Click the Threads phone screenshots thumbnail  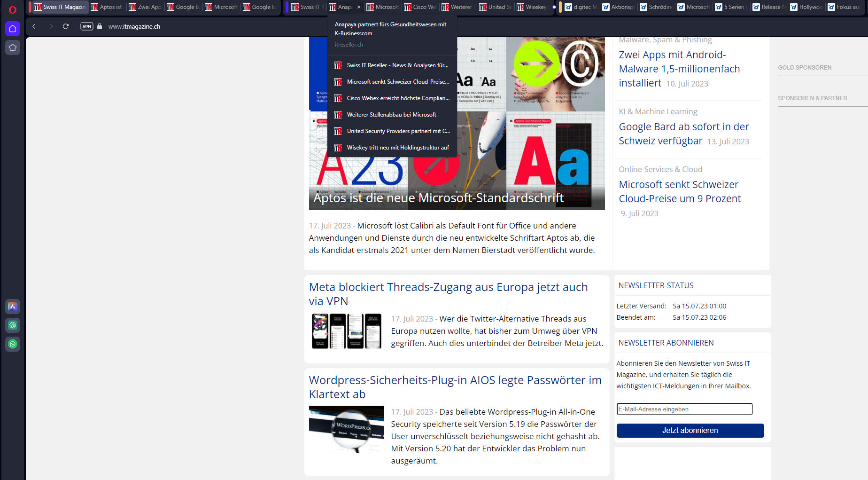(x=346, y=331)
